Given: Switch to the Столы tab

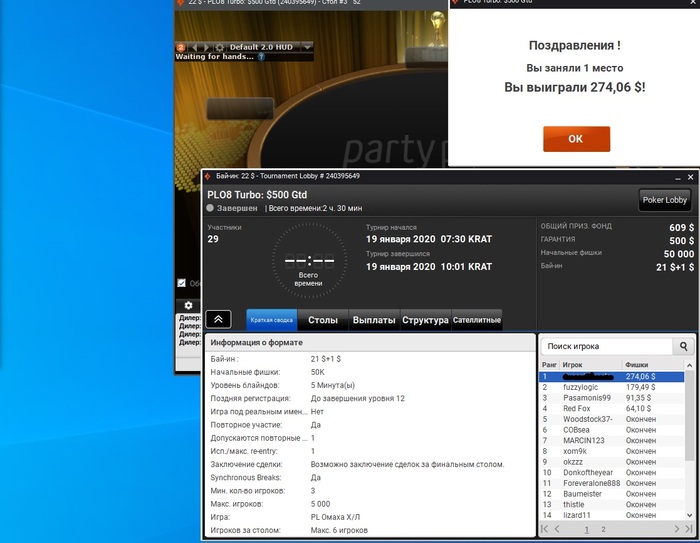Looking at the screenshot, I should (x=323, y=320).
